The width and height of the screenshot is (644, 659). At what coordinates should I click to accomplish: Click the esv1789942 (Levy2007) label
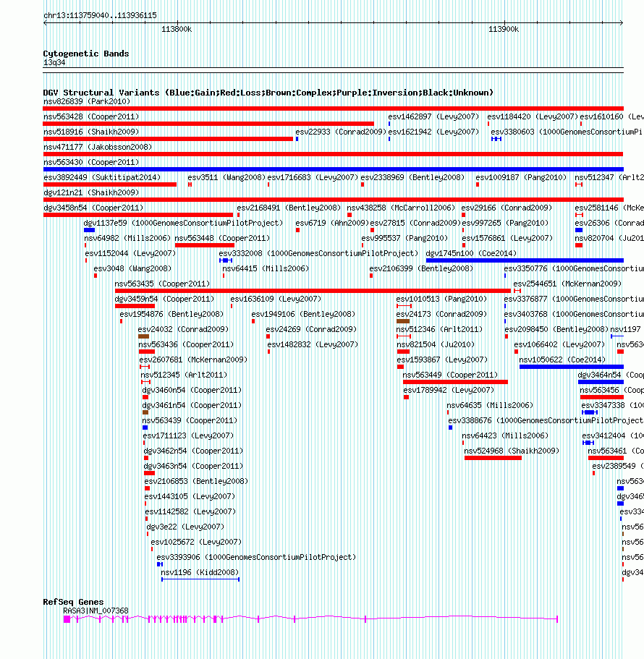[449, 390]
